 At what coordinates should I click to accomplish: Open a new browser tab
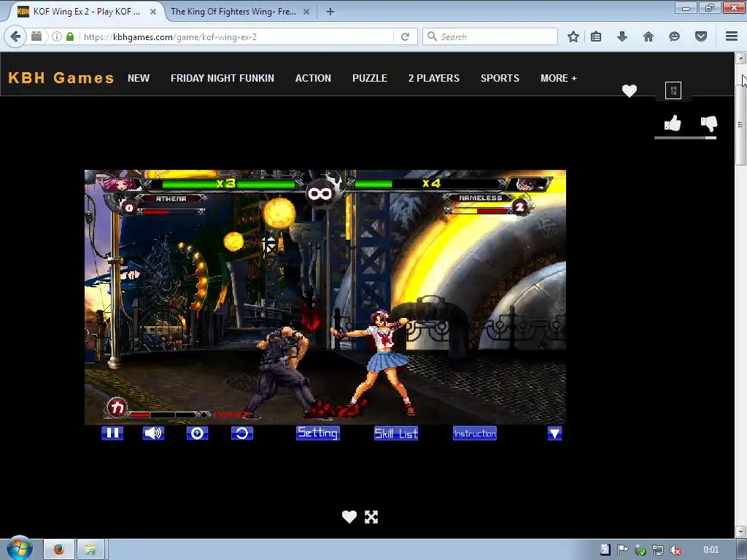tap(330, 12)
